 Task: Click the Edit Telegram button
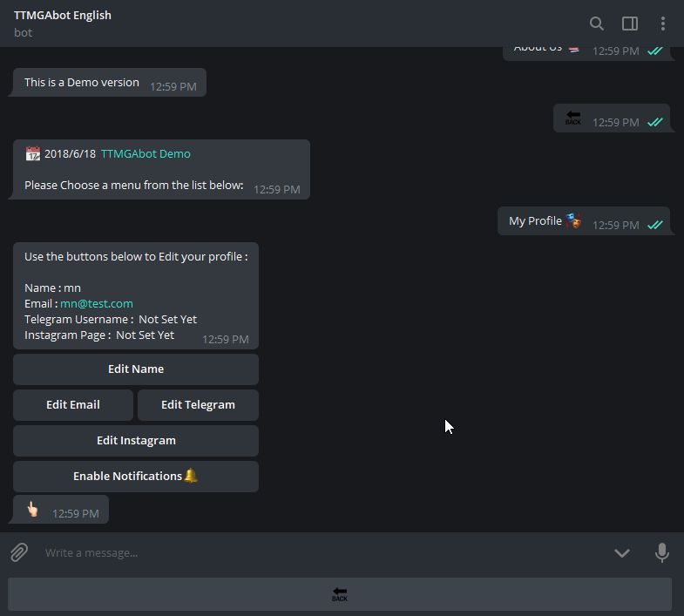(x=198, y=405)
